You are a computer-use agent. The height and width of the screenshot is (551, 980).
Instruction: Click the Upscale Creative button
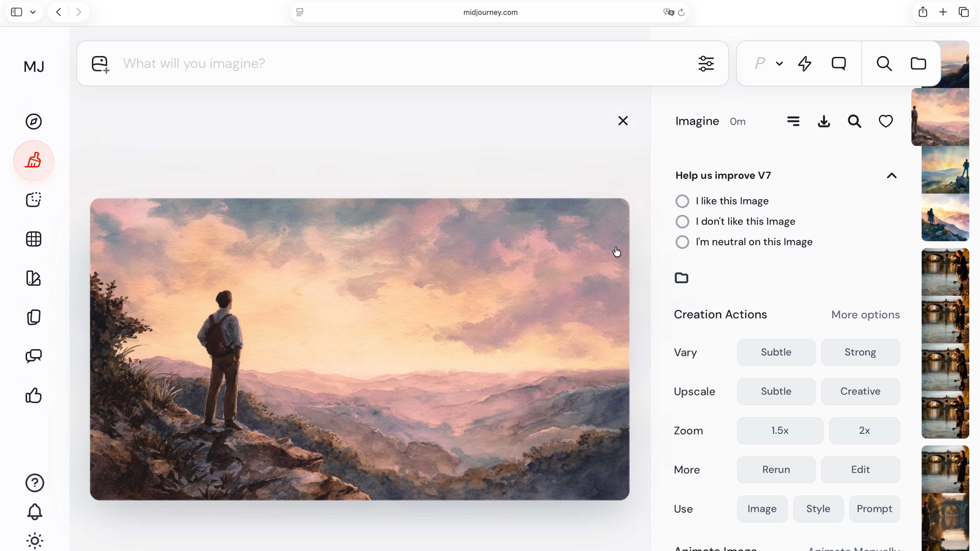point(860,391)
